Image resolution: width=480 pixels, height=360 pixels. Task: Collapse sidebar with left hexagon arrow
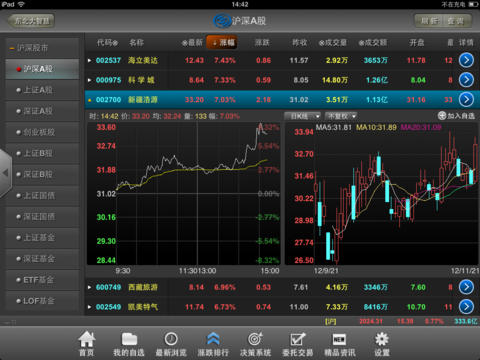click(x=6, y=173)
